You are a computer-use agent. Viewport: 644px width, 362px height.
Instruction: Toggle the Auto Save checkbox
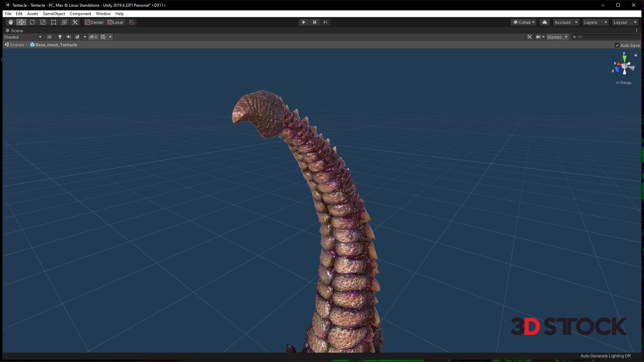pyautogui.click(x=617, y=45)
